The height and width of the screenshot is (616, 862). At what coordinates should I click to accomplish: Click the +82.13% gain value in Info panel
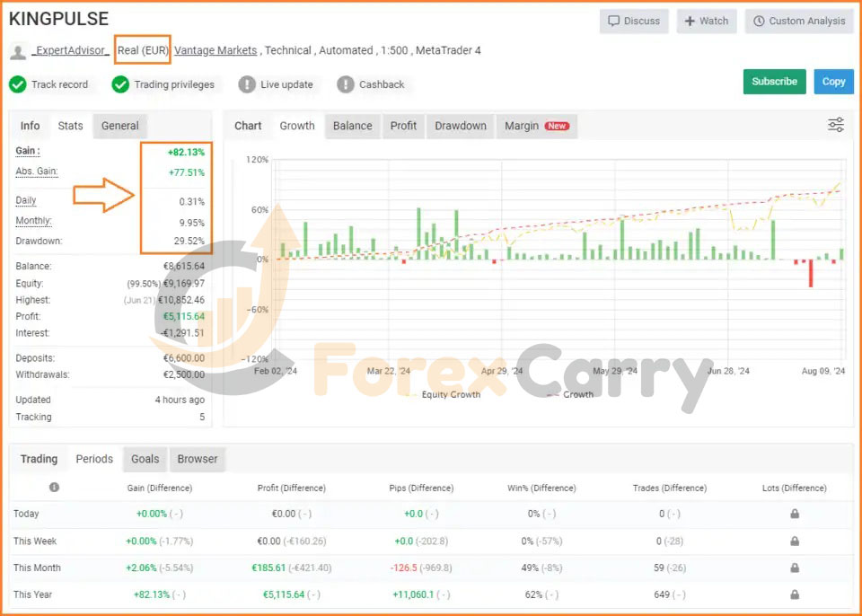[186, 153]
